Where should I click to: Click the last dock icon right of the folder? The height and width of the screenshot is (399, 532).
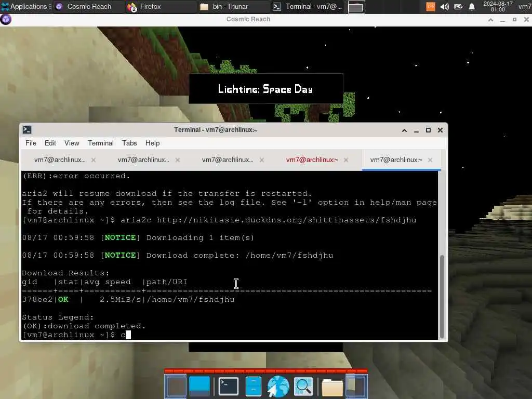(x=356, y=386)
